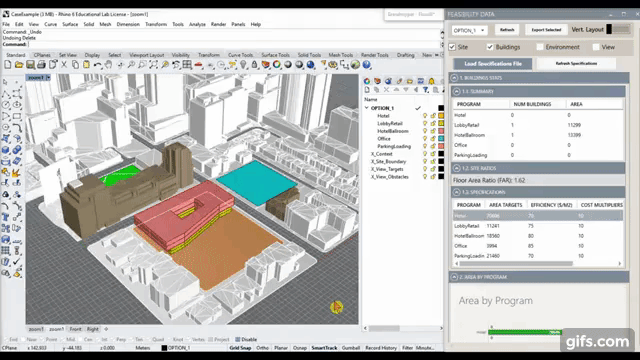Image resolution: width=640 pixels, height=360 pixels.
Task: Toggle visibility bulb of Hotel layer
Action: (x=425, y=116)
